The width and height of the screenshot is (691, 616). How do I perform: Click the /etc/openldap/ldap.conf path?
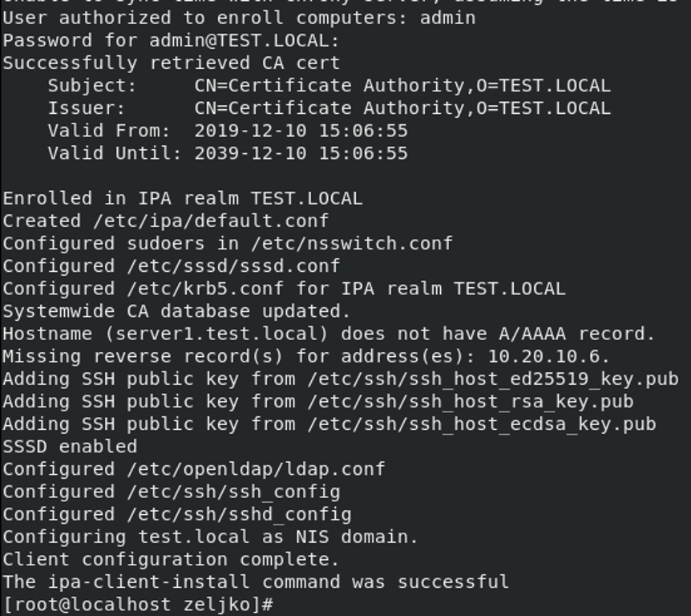256,469
